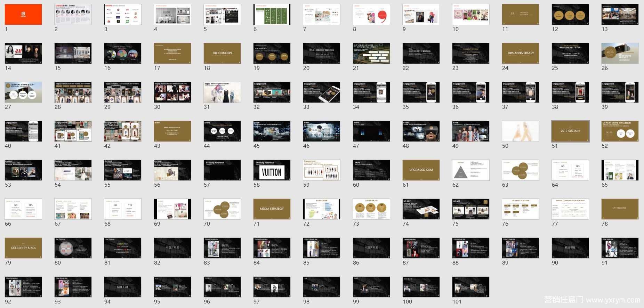Select Topic slide 28
Viewport: 644px width, 308px height.
pos(73,92)
